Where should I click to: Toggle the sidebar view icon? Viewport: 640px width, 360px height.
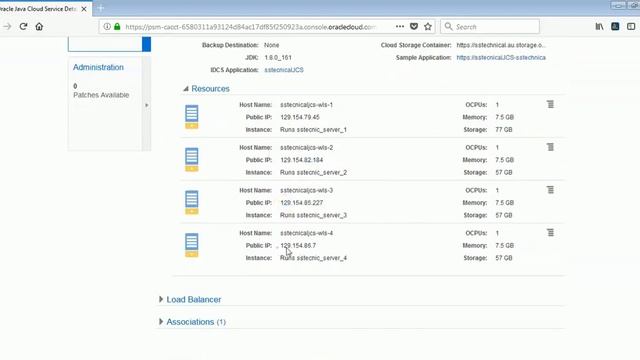(x=631, y=27)
